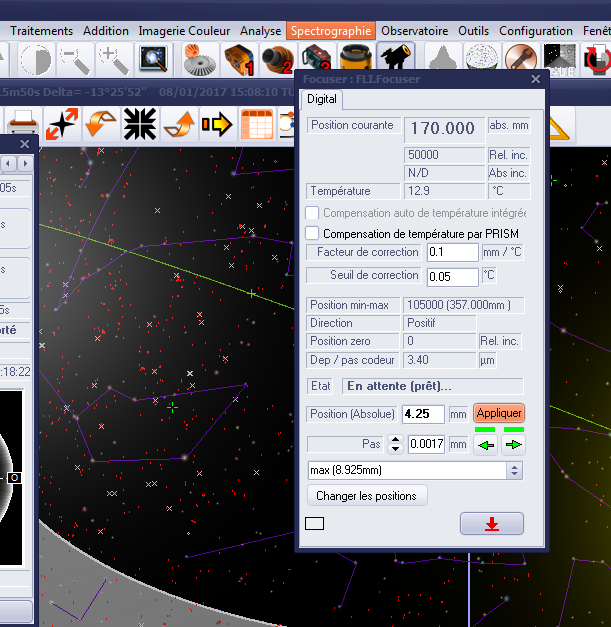The width and height of the screenshot is (611, 627).
Task: Click Changer les positions button
Action: tap(366, 496)
